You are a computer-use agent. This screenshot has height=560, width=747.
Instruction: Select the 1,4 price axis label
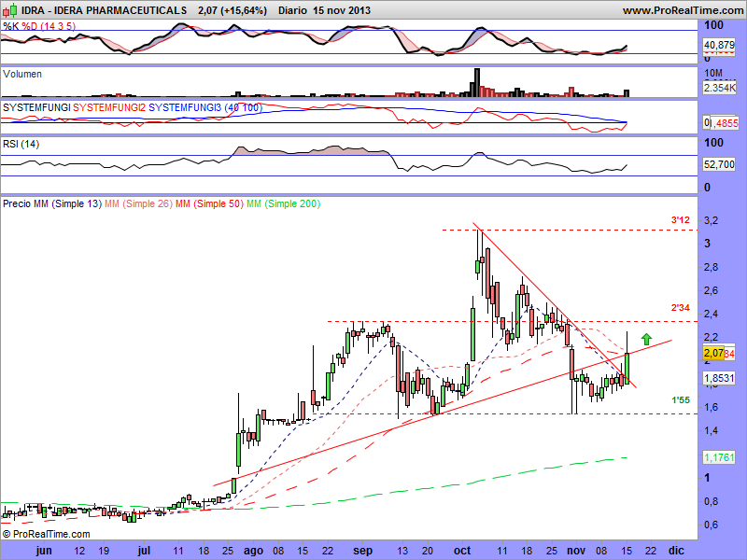tap(711, 430)
